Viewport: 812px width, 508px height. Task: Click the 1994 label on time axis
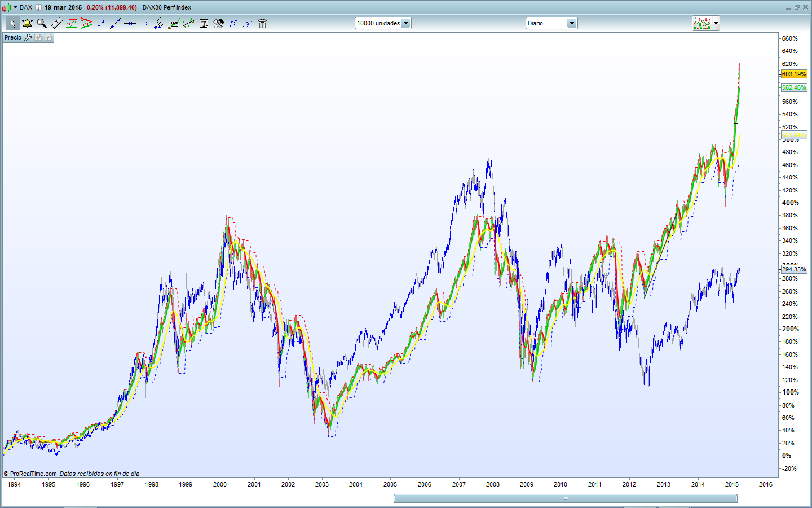click(x=14, y=484)
